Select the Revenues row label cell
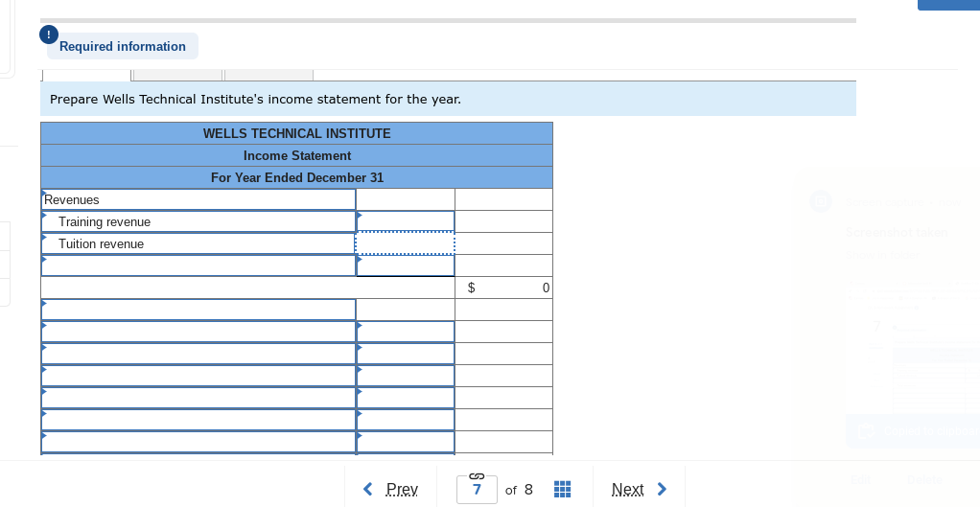 pyautogui.click(x=198, y=199)
